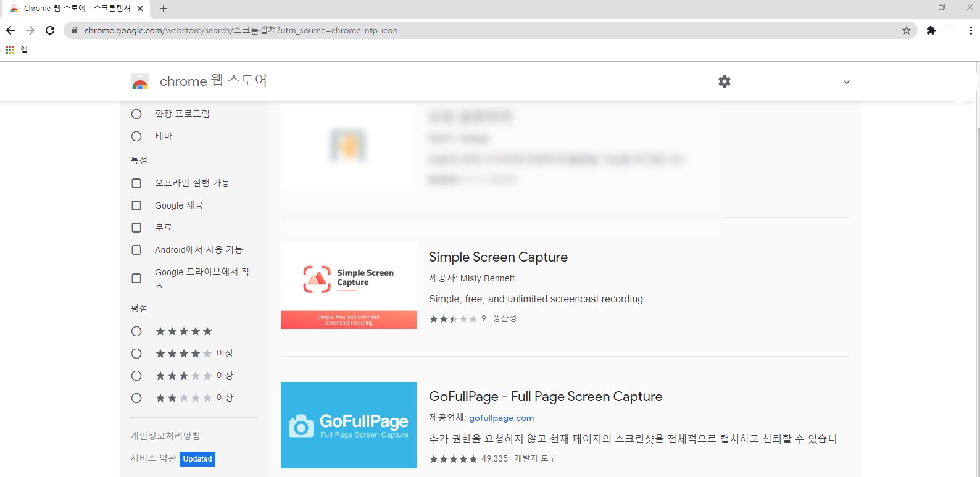The image size is (980, 477).
Task: Open the 개인정보처리방침 link
Action: (x=165, y=436)
